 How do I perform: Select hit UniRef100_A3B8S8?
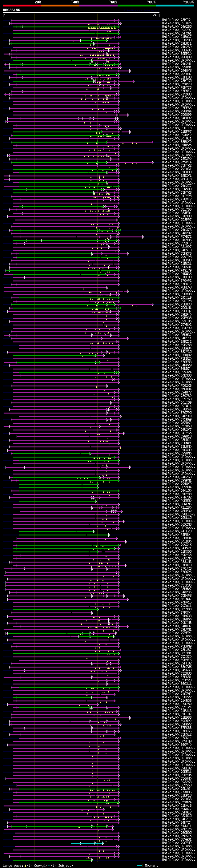(x=177, y=304)
